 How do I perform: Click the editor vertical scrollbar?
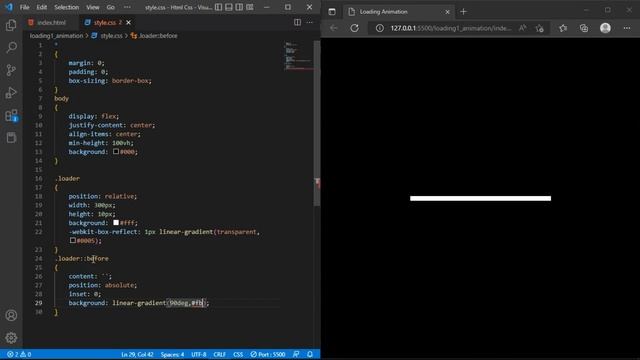coord(317,122)
